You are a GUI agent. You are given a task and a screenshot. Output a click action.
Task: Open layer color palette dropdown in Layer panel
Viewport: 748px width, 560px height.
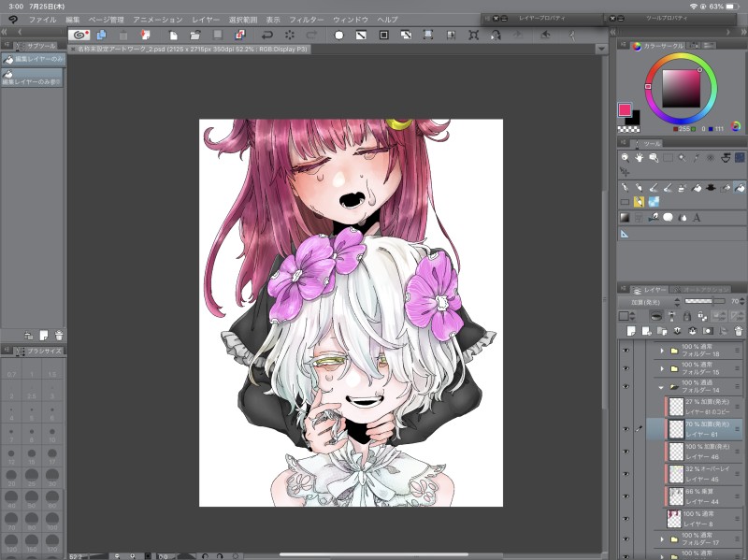(x=626, y=316)
